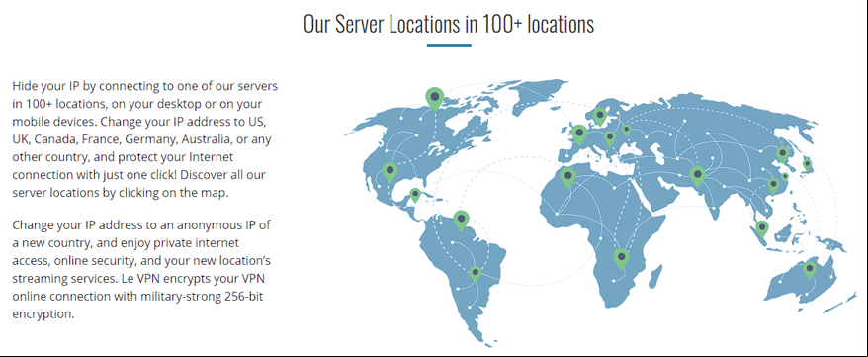868x357 pixels.
Task: Click the small pin over Cuba
Action: 415,194
